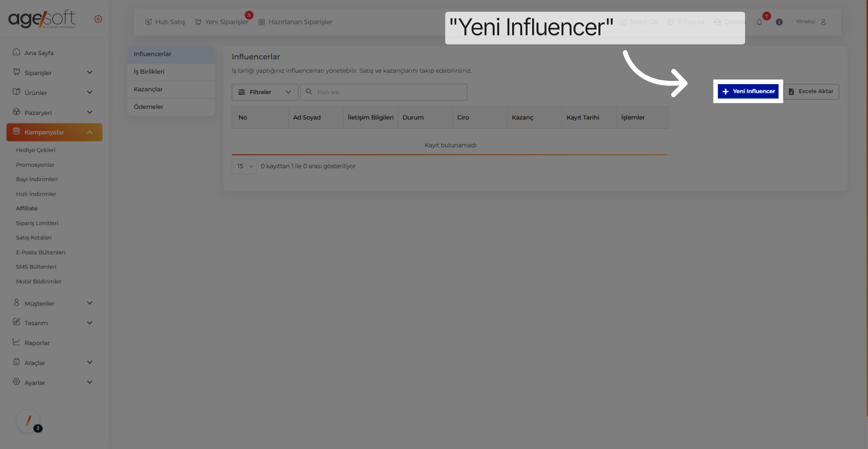
Task: Open Raporlar menu item
Action: [x=37, y=343]
